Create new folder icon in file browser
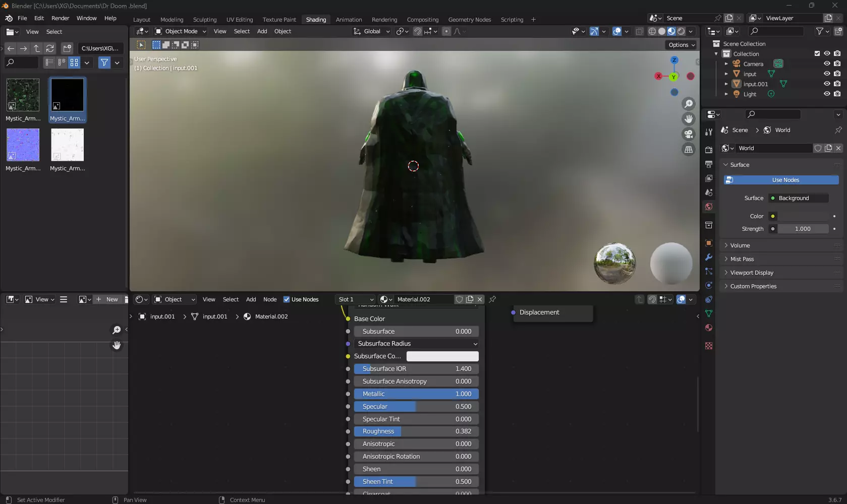The width and height of the screenshot is (847, 504). coord(67,48)
